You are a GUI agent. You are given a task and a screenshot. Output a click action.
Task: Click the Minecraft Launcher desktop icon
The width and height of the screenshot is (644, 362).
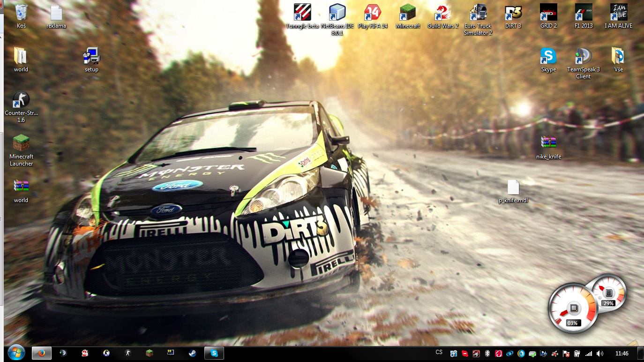point(21,143)
